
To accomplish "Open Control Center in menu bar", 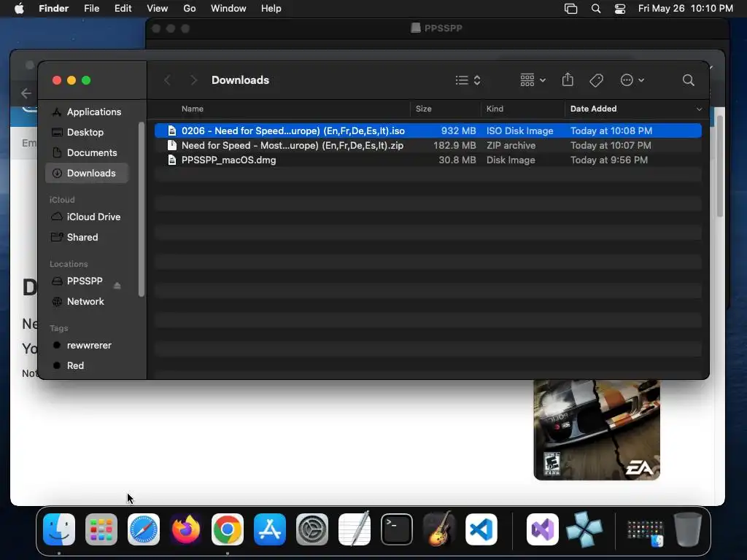I will tap(620, 9).
